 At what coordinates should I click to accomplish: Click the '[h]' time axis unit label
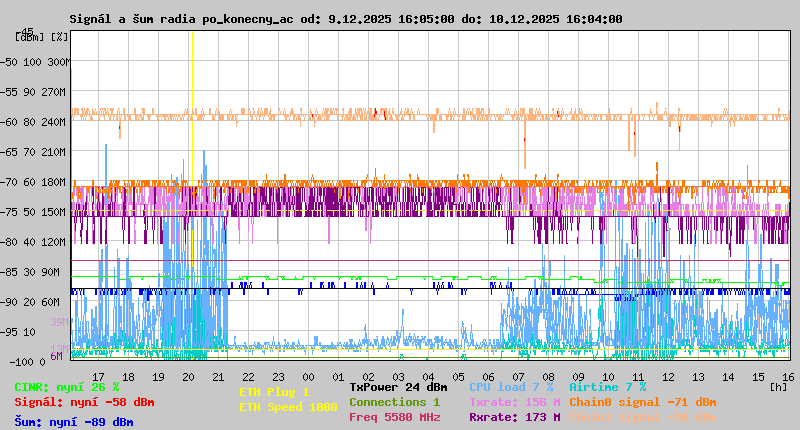pos(778,387)
